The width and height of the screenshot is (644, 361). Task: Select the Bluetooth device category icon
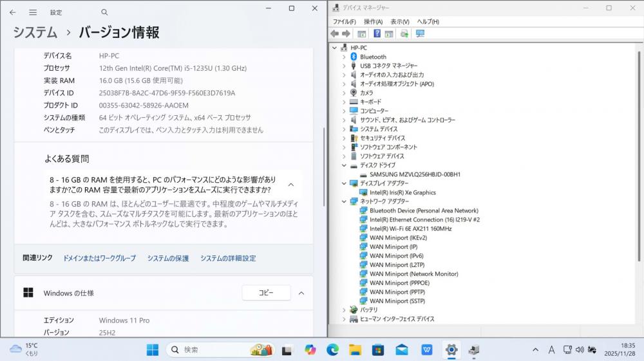click(354, 57)
